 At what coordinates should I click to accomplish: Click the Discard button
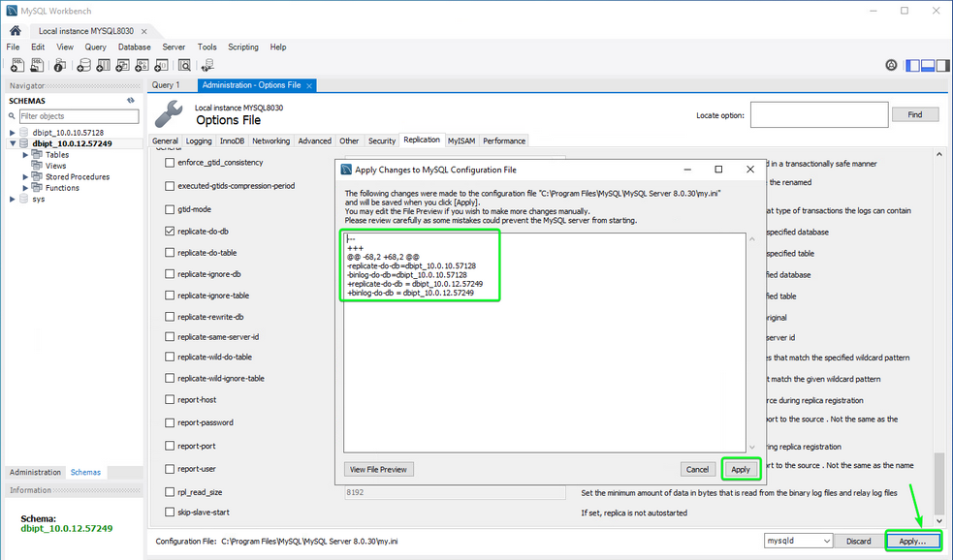click(858, 541)
